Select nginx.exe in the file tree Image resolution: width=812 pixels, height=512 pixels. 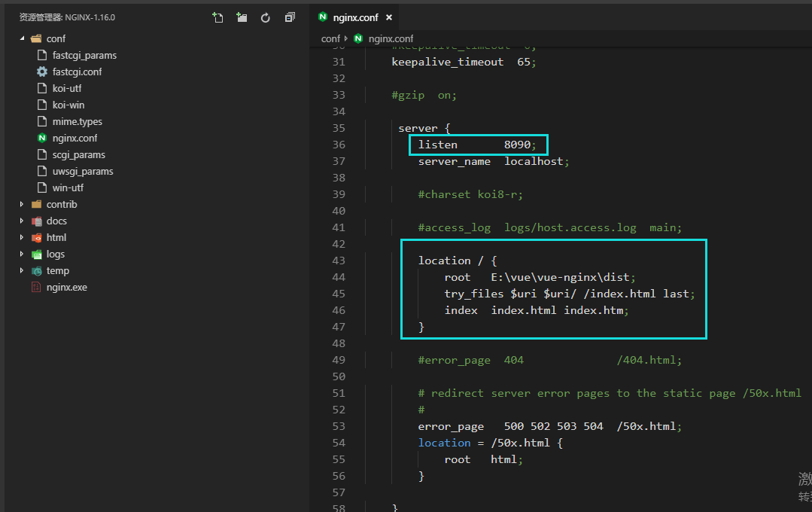(67, 288)
